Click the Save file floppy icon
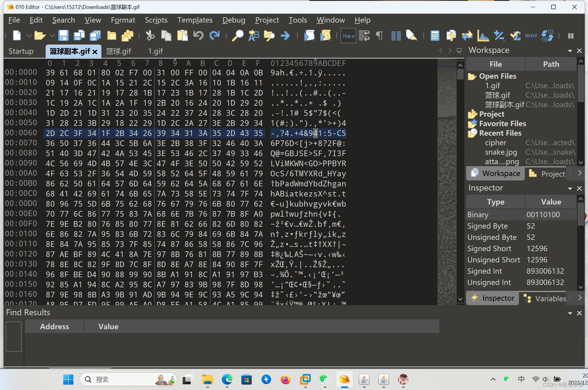 pos(63,36)
